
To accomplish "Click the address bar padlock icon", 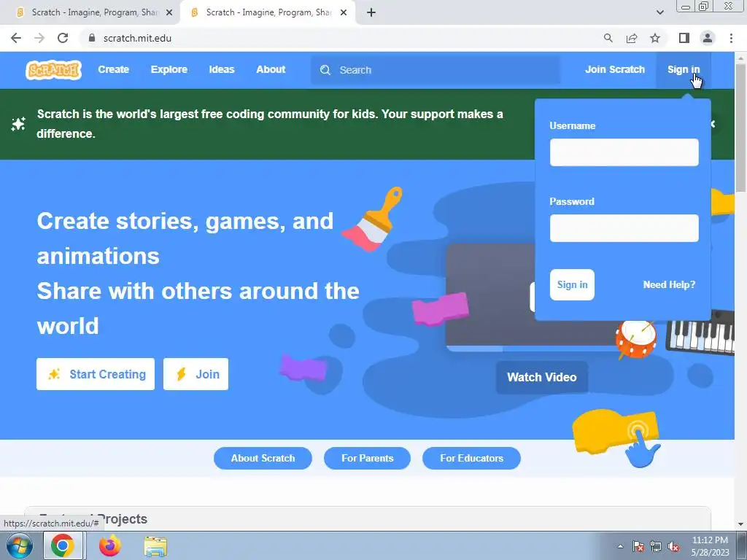I will point(92,38).
